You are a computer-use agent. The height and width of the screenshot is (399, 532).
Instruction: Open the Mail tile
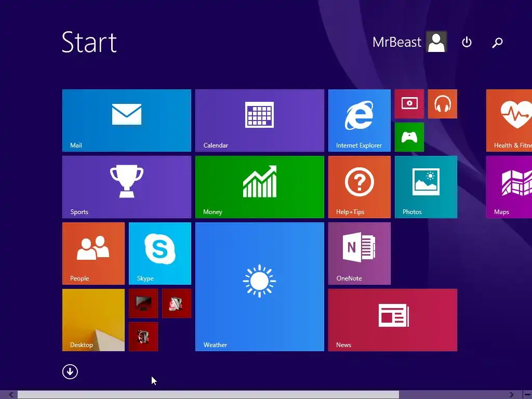(127, 121)
